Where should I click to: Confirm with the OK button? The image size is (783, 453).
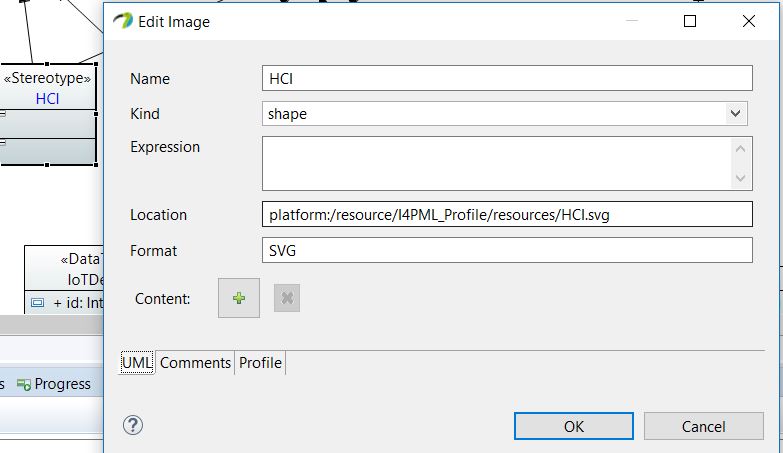[573, 426]
